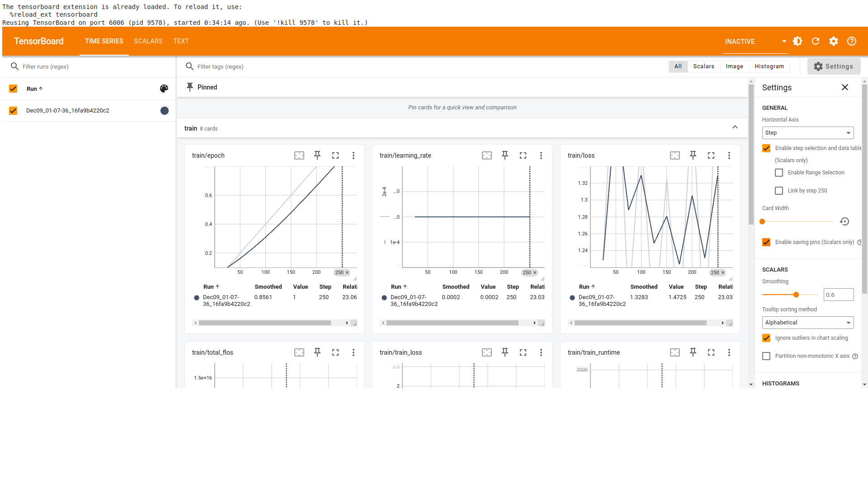Filter cards by Histogram
Screen dimensions: 868x488
tap(769, 66)
